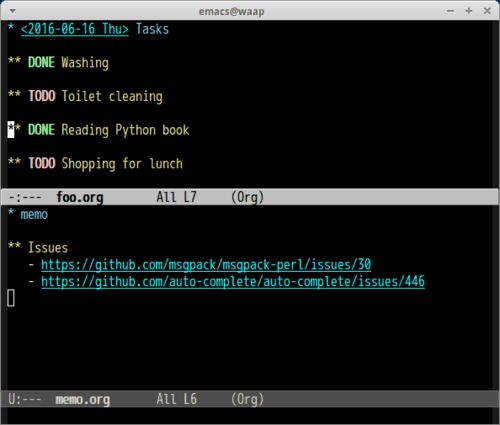Click the (Org) mode indicator for memo.org

[247, 399]
